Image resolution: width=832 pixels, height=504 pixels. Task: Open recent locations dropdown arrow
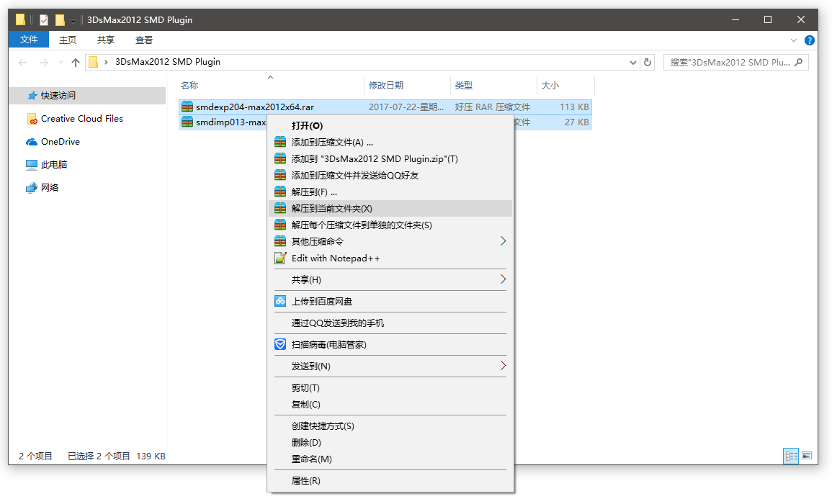[61, 63]
